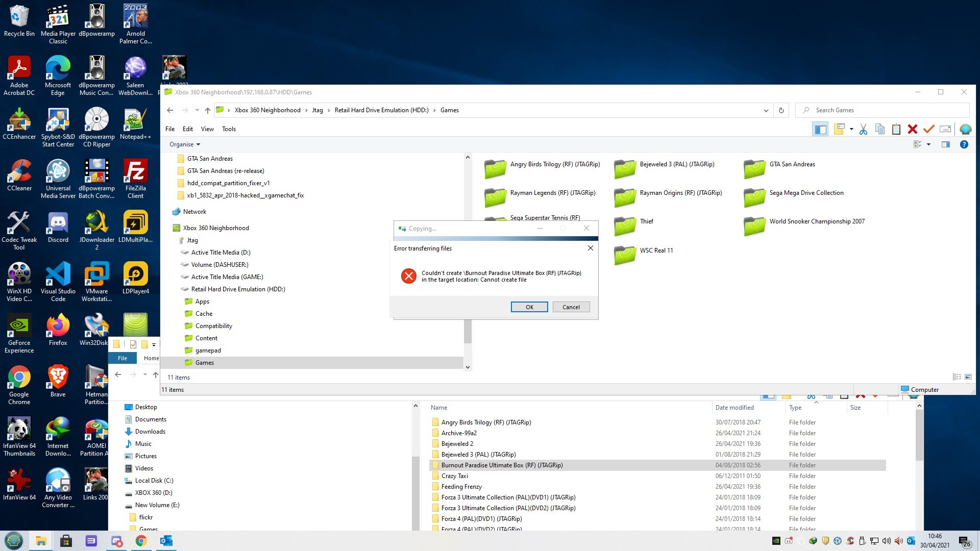This screenshot has width=980, height=551.
Task: Open the View menu
Action: pos(207,129)
